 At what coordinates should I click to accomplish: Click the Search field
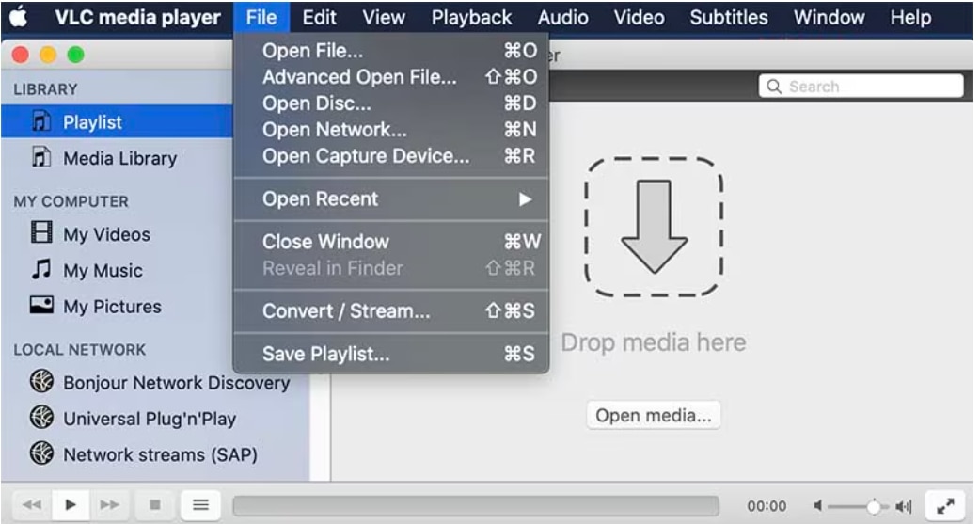pos(861,87)
